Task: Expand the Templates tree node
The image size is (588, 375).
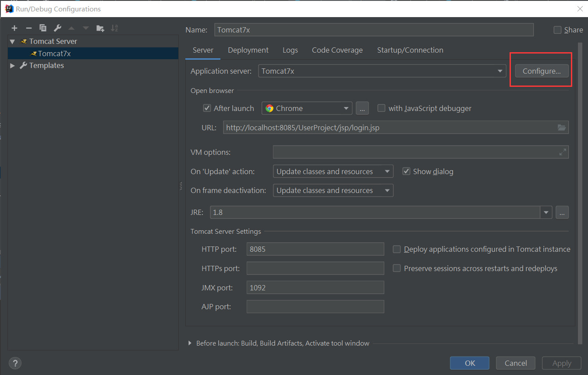Action: 12,65
